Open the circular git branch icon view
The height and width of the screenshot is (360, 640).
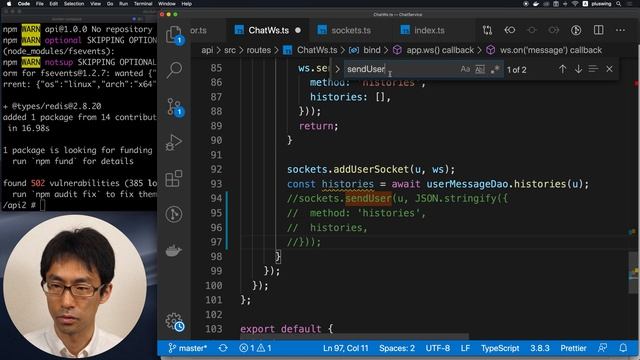pos(174,214)
